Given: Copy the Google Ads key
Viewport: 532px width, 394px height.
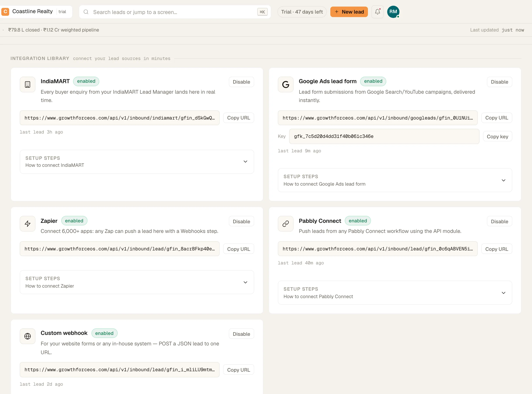Looking at the screenshot, I should 497,136.
